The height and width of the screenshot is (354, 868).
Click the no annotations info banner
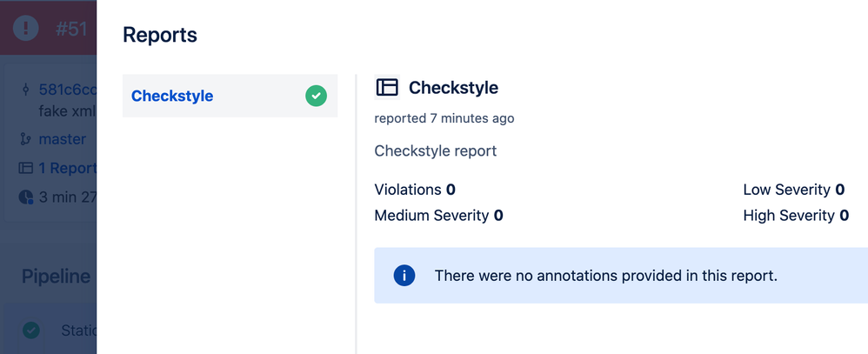[x=621, y=276]
